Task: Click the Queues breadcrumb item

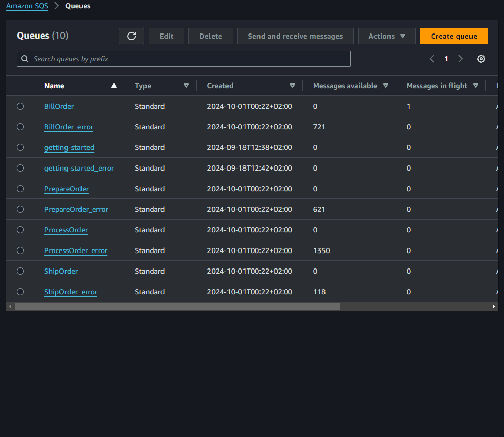Action: point(77,6)
